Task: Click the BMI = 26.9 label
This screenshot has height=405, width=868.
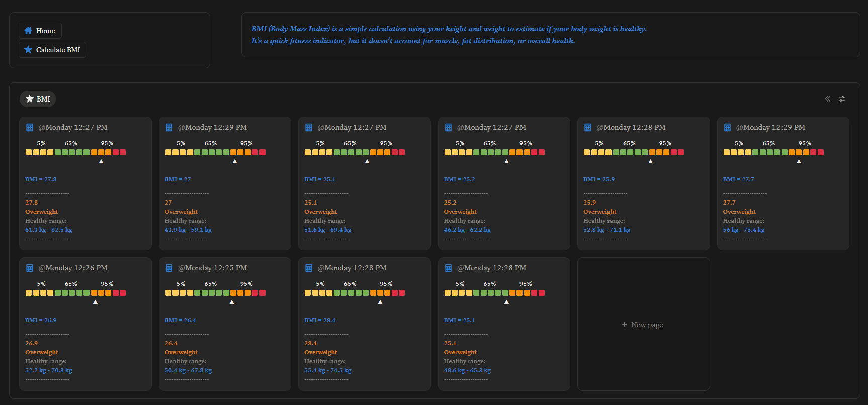Action: click(x=41, y=320)
